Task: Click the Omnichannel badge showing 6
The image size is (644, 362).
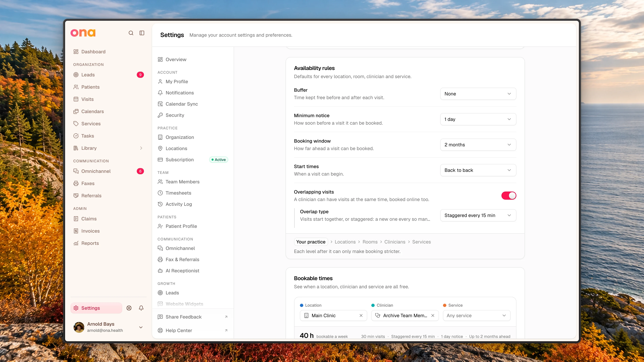Action: tap(140, 171)
